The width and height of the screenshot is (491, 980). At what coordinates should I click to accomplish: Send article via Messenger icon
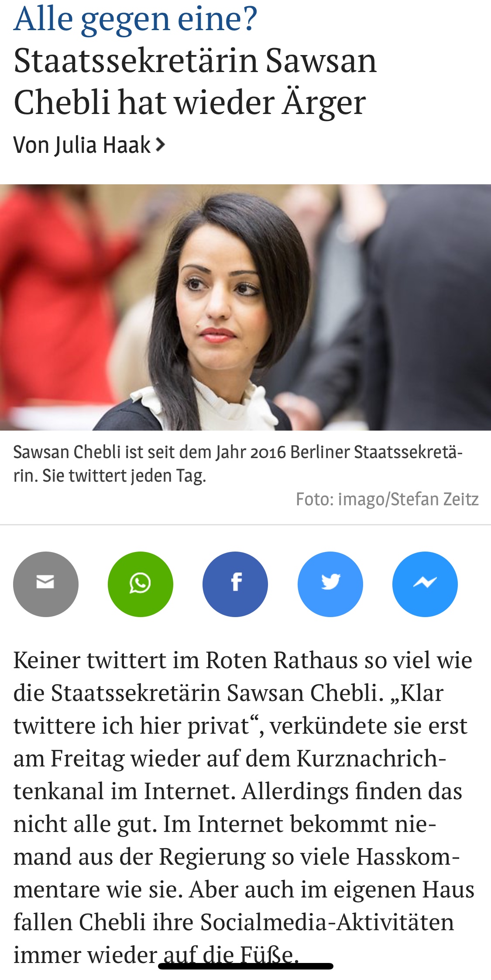point(425,584)
